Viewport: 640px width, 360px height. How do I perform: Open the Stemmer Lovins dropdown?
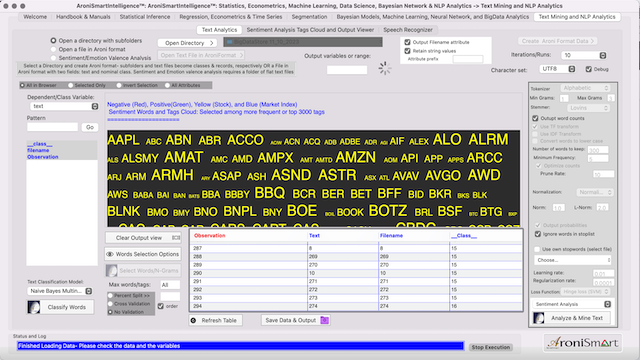click(588, 108)
